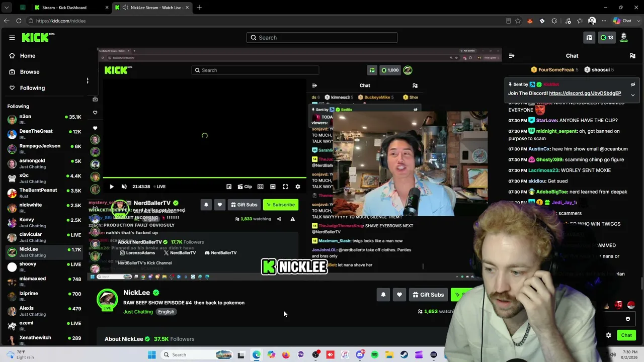Screen dimensions: 644x362
Task: Open the browser profile picture in the toolbar
Action: (x=592, y=21)
